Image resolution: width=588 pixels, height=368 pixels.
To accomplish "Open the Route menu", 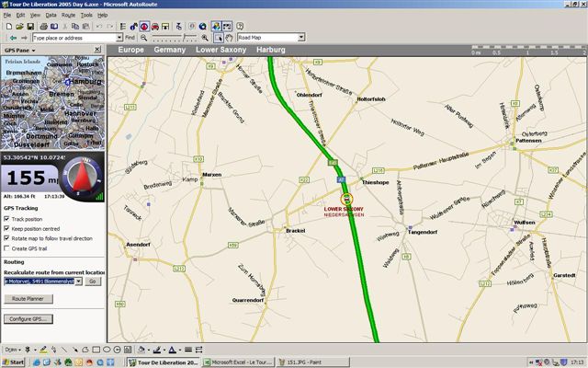I will coord(68,16).
